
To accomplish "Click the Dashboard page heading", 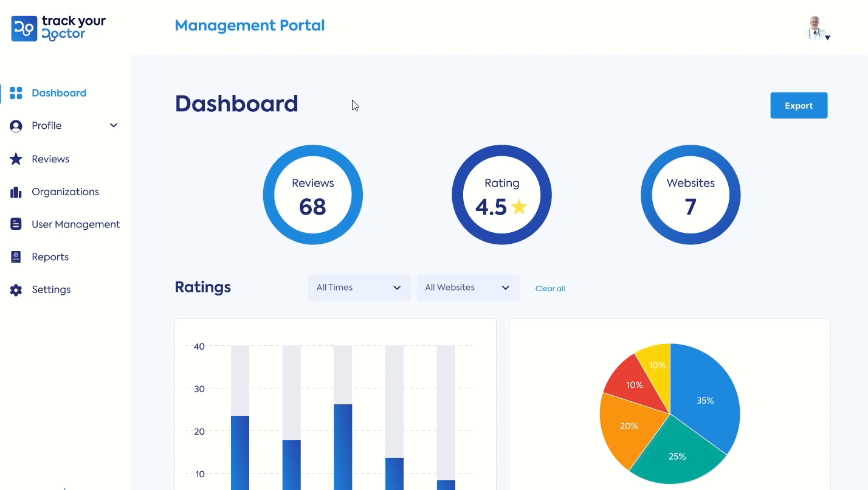I will [x=236, y=104].
